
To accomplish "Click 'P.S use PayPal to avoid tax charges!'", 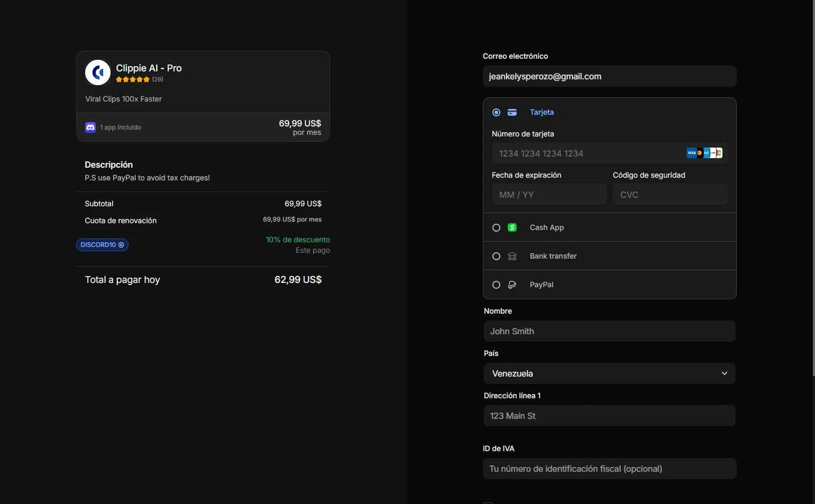I will click(x=147, y=178).
